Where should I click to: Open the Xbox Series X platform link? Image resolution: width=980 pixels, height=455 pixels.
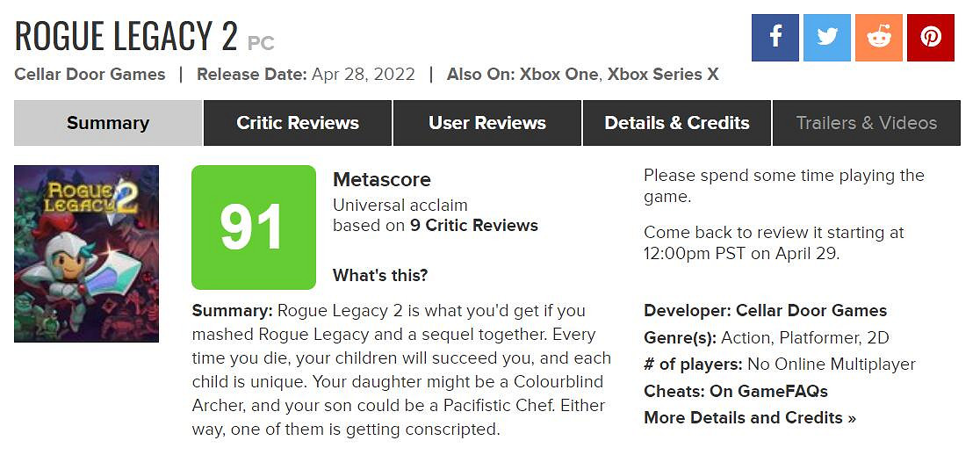click(x=663, y=75)
